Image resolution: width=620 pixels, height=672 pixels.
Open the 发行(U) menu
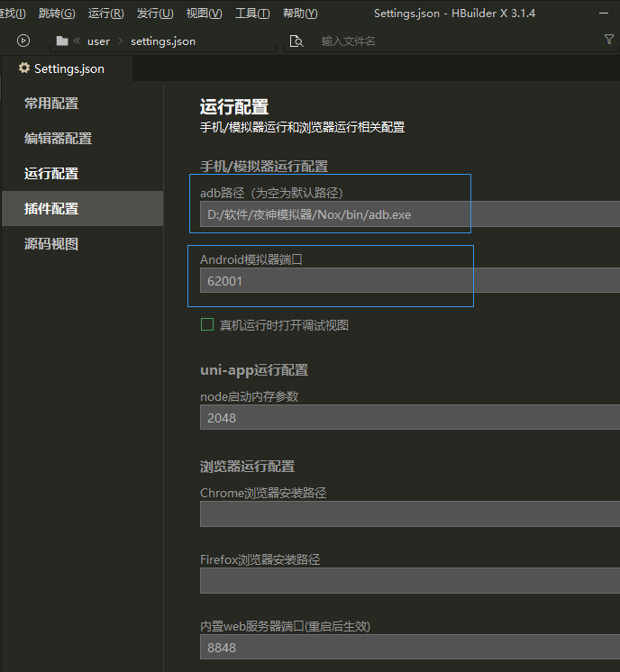155,14
